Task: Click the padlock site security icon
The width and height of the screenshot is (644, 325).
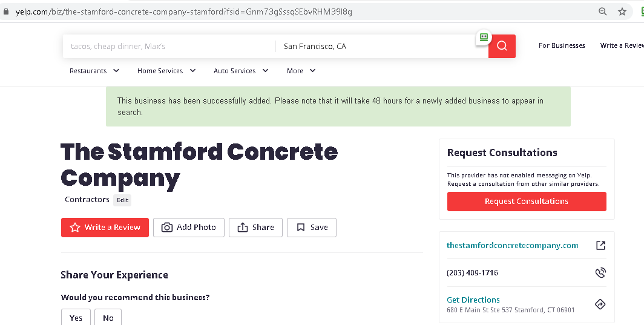Action: (x=7, y=11)
